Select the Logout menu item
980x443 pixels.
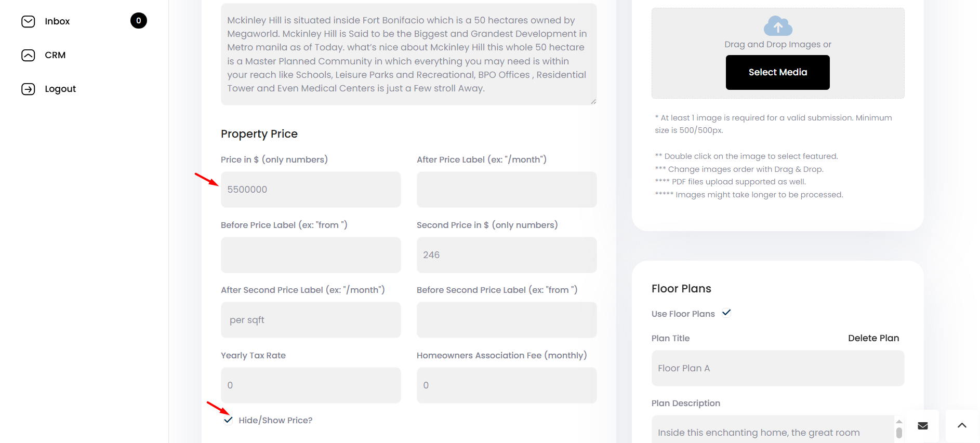click(x=60, y=89)
